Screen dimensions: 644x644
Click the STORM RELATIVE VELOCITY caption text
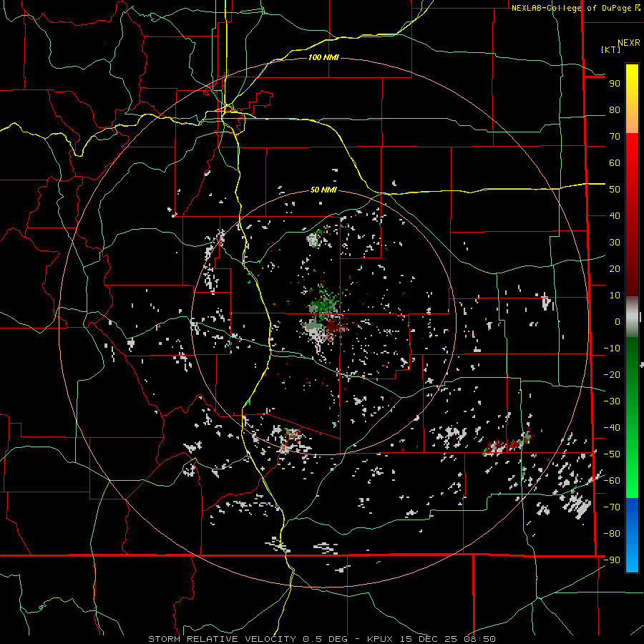click(x=222, y=639)
